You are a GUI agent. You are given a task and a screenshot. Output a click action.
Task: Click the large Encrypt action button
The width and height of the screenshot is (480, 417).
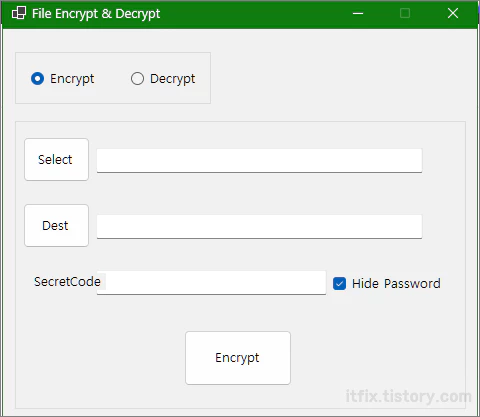[238, 358]
